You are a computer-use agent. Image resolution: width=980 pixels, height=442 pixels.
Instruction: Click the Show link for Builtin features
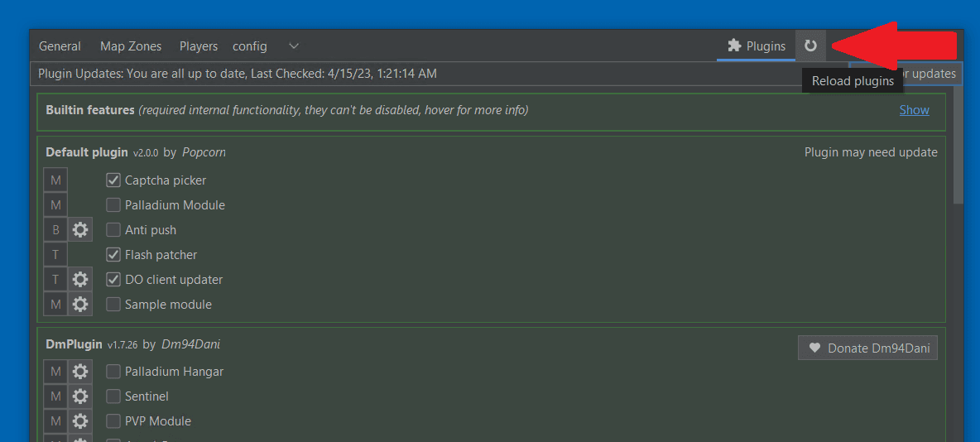click(x=914, y=110)
